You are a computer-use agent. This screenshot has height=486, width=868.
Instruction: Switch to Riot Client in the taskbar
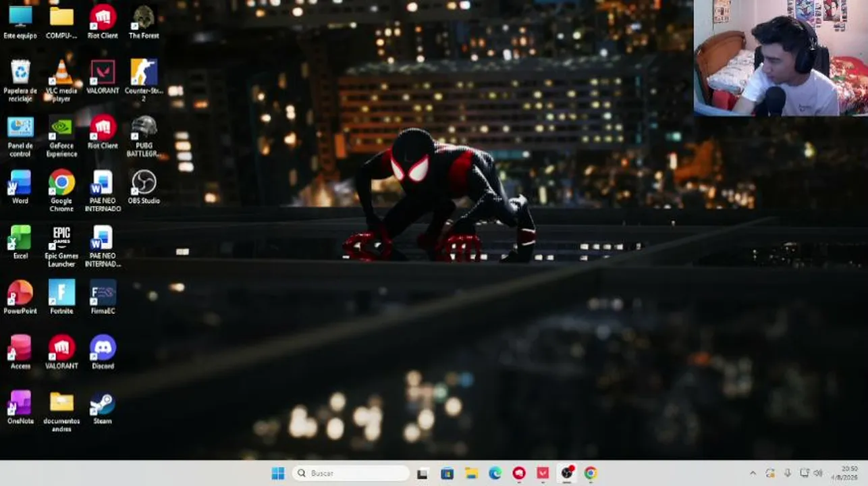pyautogui.click(x=519, y=473)
